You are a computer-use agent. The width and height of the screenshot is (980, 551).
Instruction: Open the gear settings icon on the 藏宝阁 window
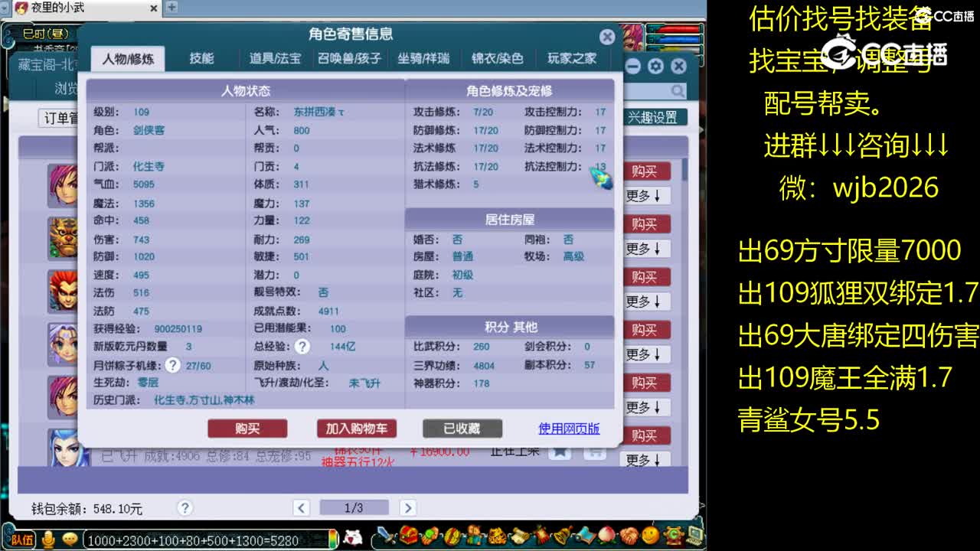click(655, 67)
